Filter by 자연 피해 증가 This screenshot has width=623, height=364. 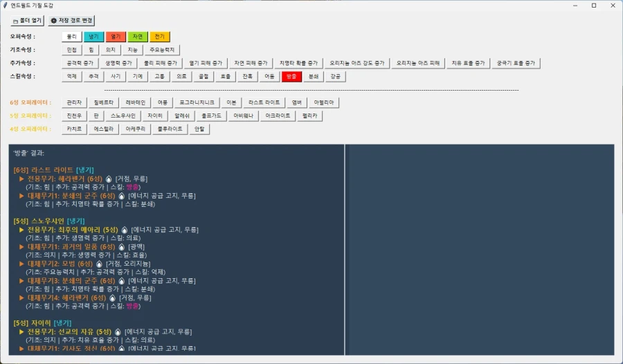[x=251, y=63]
